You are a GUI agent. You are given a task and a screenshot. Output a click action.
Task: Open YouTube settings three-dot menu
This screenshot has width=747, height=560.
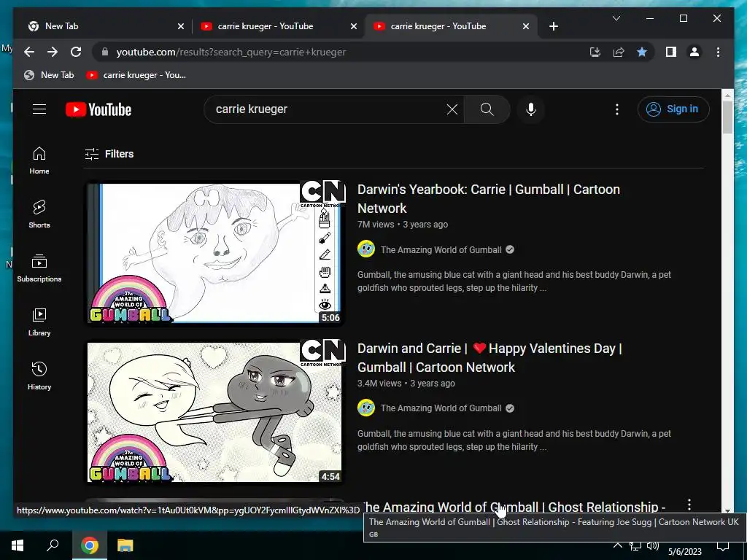pos(617,109)
